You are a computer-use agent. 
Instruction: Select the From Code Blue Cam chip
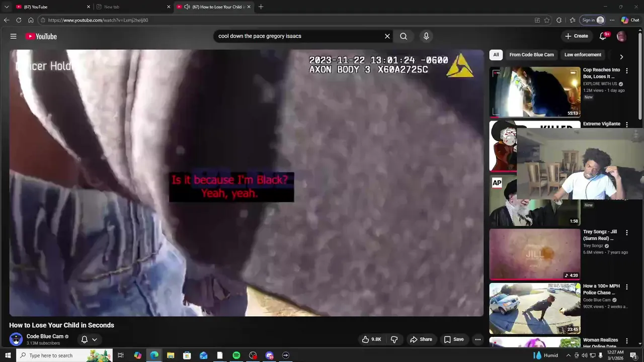(531, 55)
